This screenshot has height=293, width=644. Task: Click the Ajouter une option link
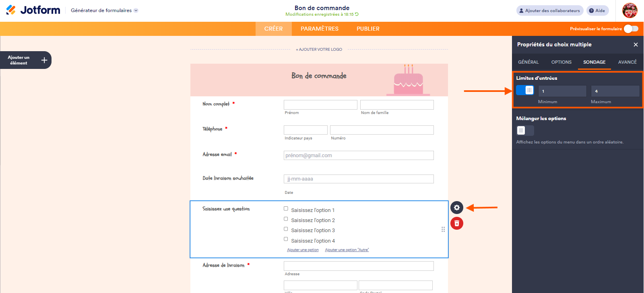(x=303, y=250)
